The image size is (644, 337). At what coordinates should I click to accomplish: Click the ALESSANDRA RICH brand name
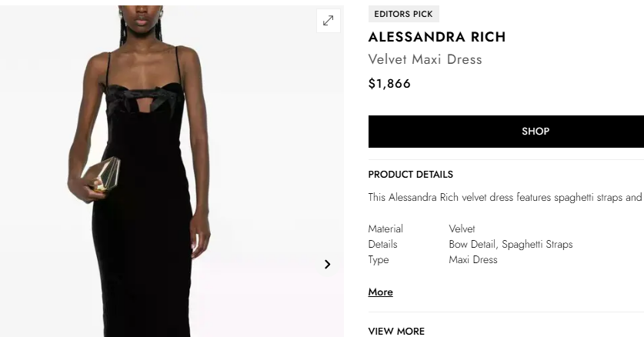coord(437,37)
